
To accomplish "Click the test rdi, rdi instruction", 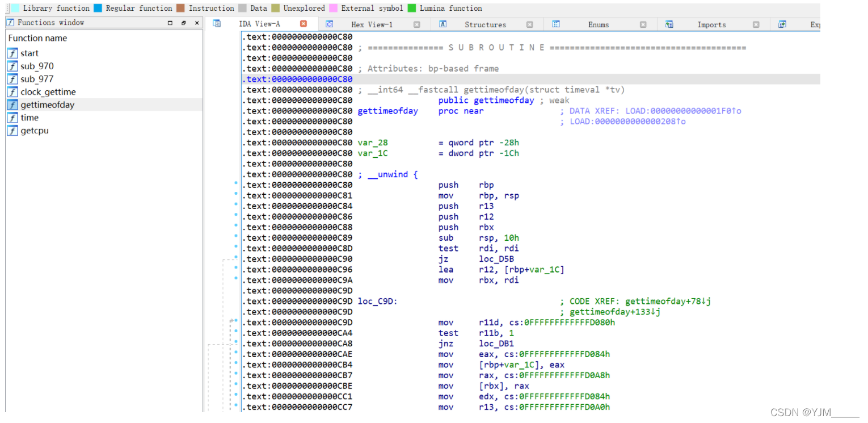I will (479, 248).
